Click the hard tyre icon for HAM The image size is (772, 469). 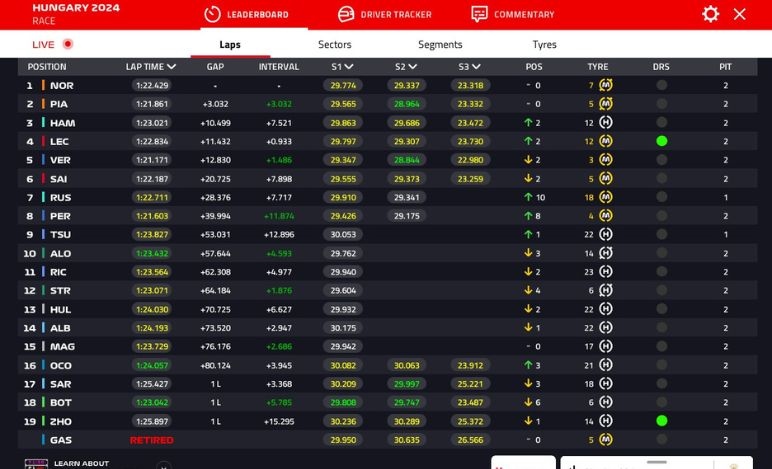tap(605, 123)
